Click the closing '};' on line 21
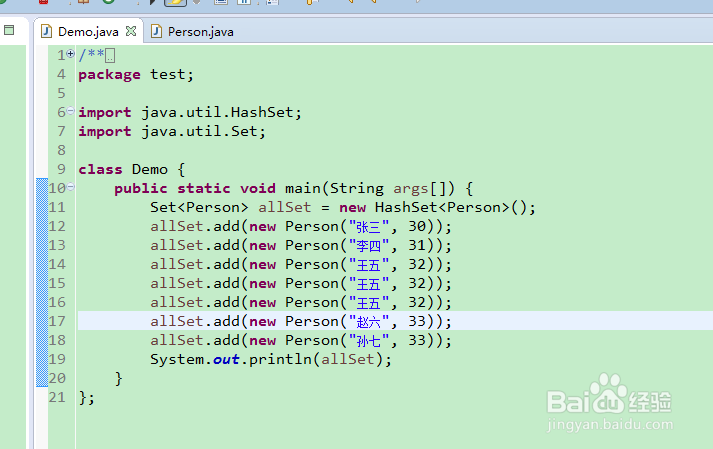The width and height of the screenshot is (713, 449). point(86,398)
